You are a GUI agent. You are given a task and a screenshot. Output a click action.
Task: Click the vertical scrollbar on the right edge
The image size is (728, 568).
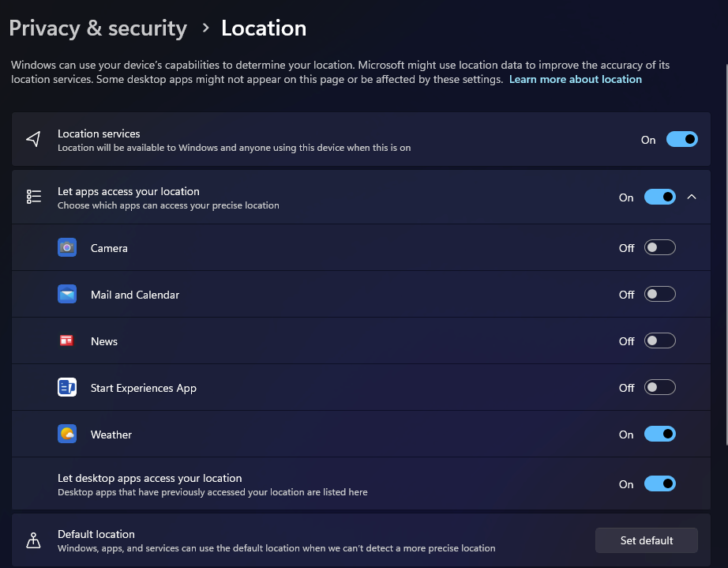click(726, 254)
